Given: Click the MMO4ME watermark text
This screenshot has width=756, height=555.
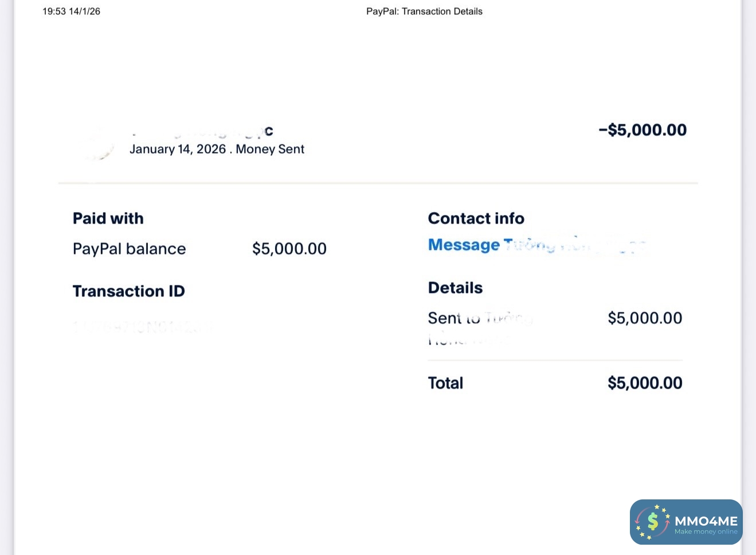Looking at the screenshot, I should pyautogui.click(x=706, y=521).
